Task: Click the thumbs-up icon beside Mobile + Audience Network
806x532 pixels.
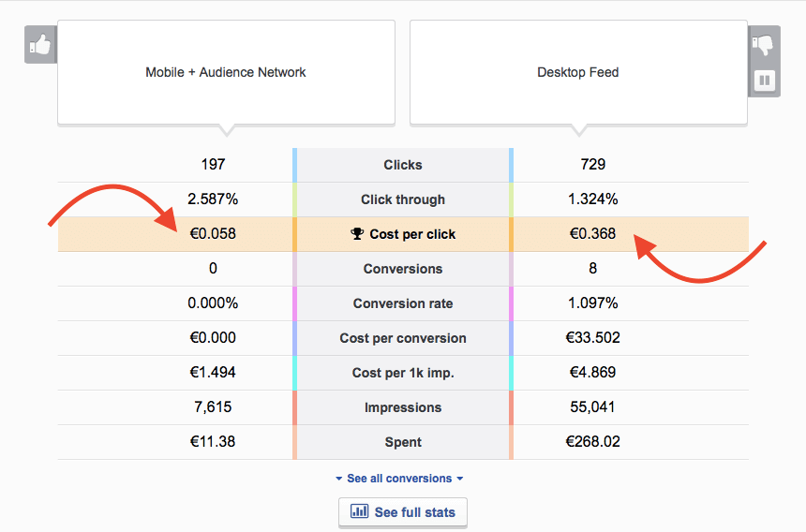Action: coord(40,45)
